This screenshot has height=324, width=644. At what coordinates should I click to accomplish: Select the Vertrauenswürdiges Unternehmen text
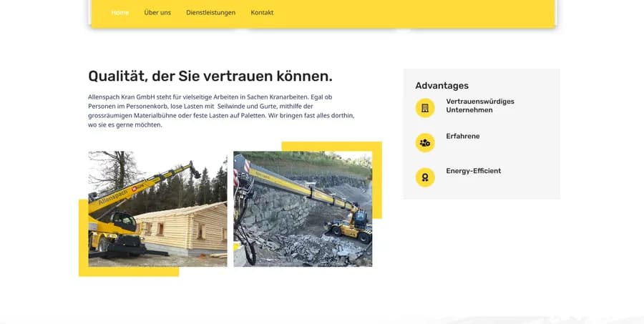pos(480,106)
